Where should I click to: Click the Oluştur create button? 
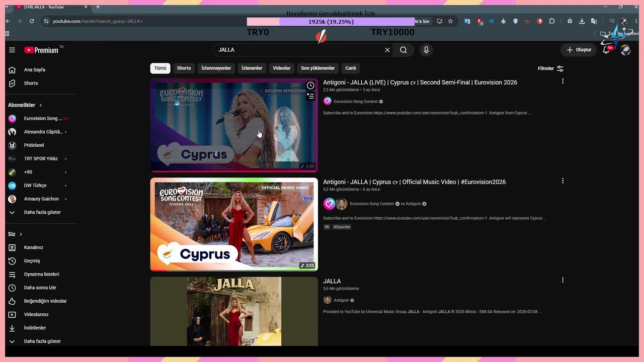tap(579, 50)
